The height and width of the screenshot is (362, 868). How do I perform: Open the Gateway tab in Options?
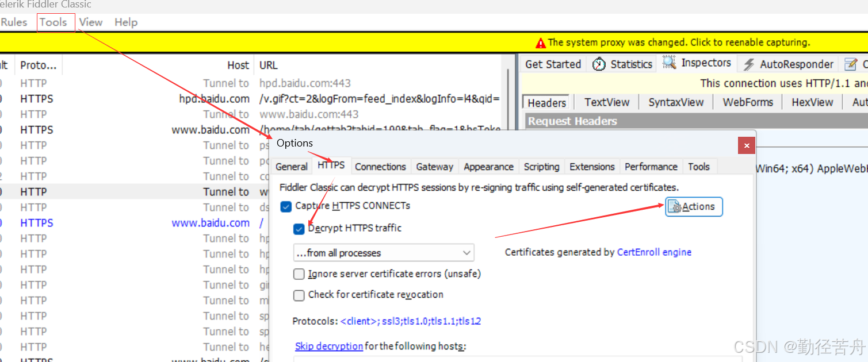(435, 167)
